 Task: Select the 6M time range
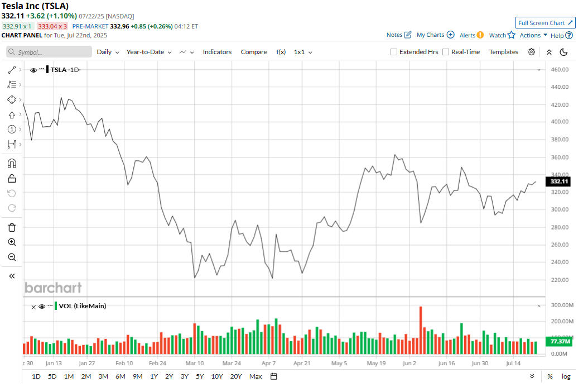click(121, 376)
